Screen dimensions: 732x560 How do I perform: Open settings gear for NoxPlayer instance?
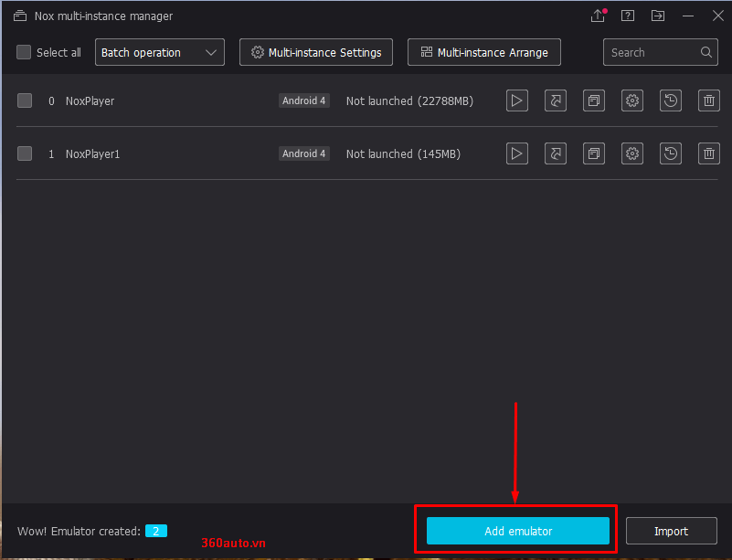click(x=632, y=100)
